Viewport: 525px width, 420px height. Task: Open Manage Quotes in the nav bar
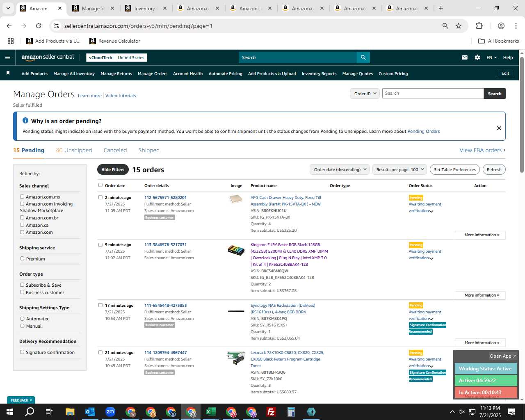[358, 73]
